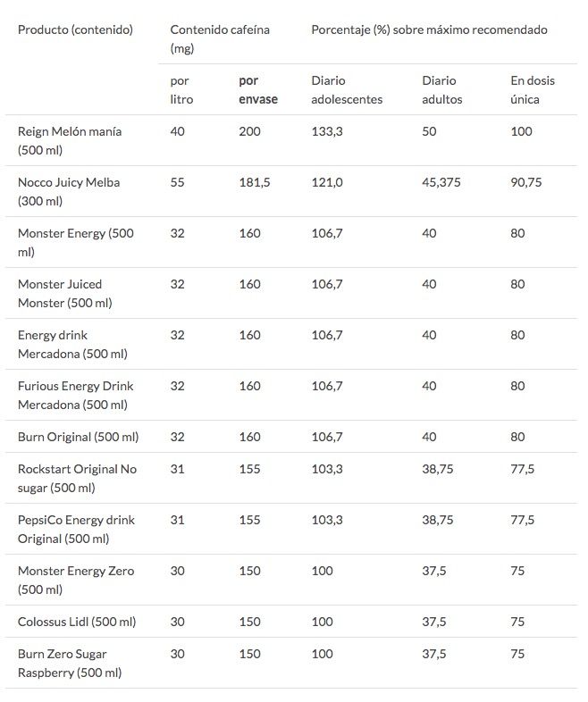Viewport: 588px width, 702px height.
Task: Select the 'Diario adultos' column header
Action: 442,89
